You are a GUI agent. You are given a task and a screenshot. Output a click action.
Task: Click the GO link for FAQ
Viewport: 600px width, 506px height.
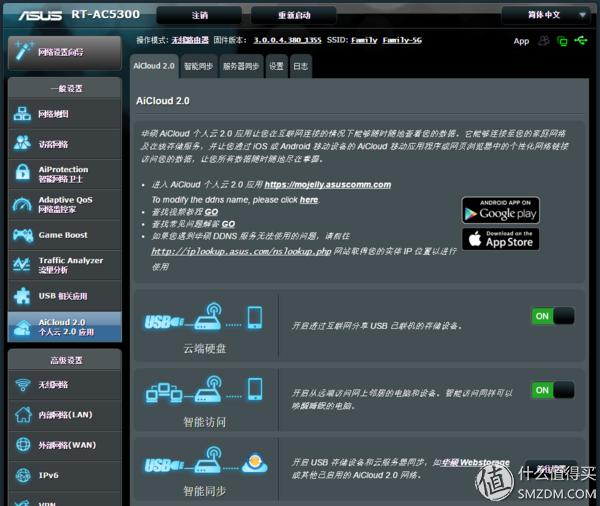[x=228, y=224]
